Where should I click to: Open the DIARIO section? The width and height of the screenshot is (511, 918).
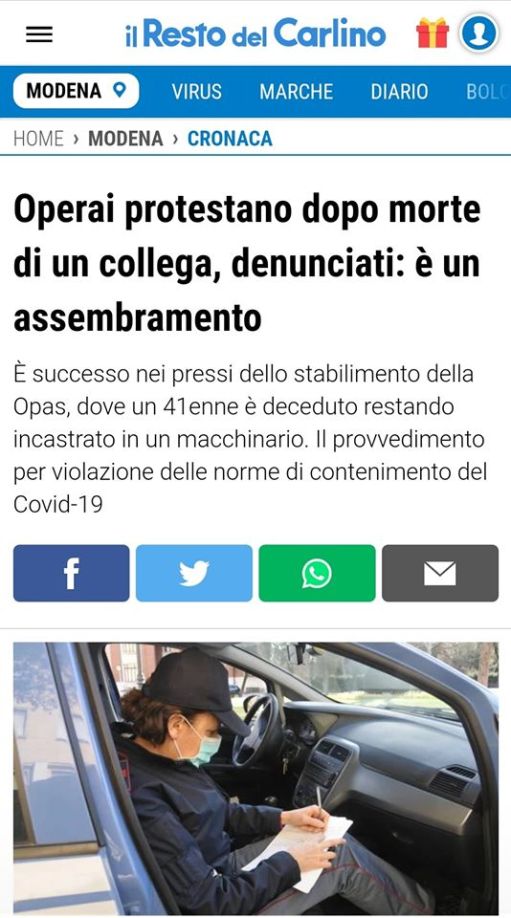pyautogui.click(x=399, y=91)
